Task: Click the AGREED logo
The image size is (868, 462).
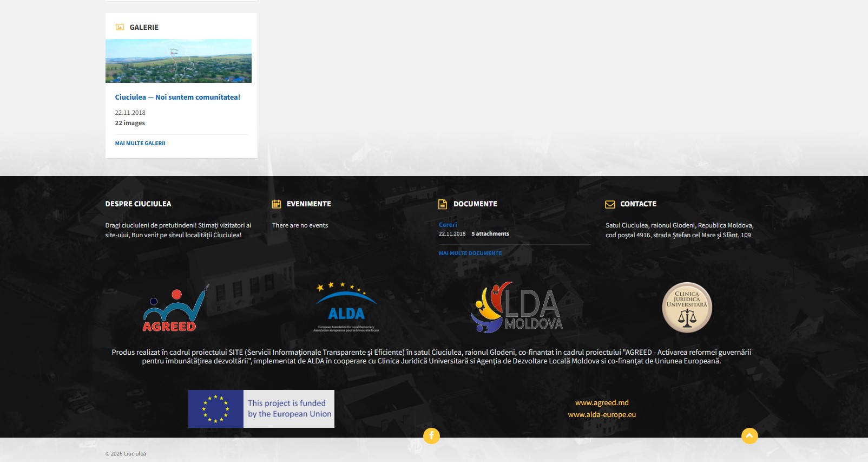Action: [175, 308]
